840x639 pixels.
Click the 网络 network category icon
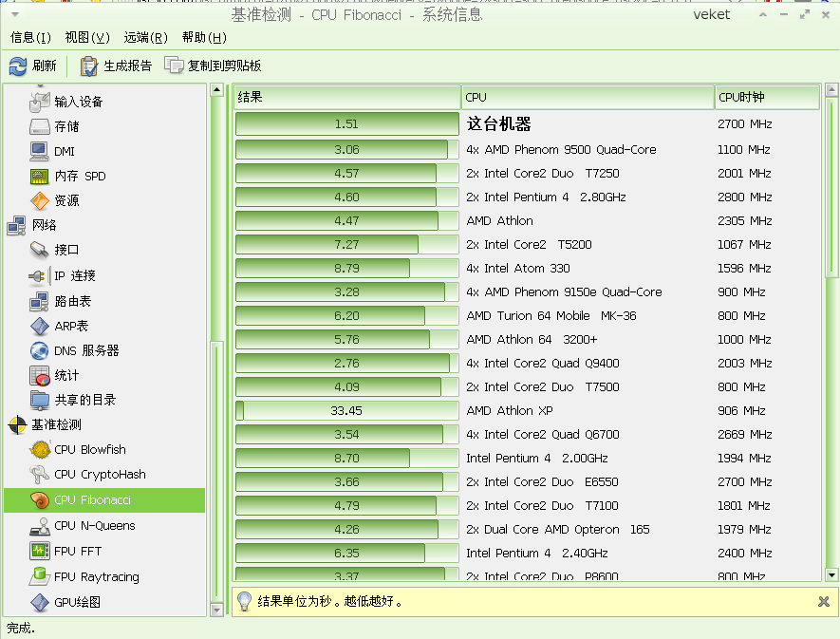[x=16, y=225]
